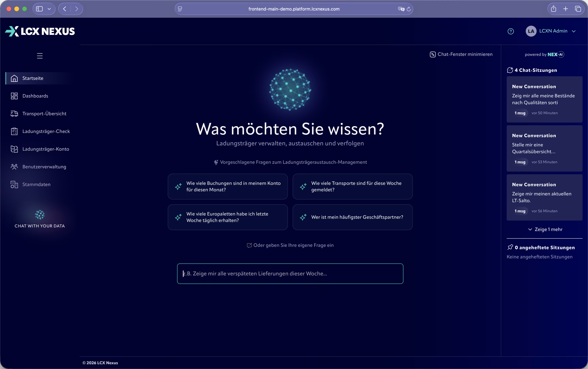Click the help question mark icon

(x=511, y=31)
